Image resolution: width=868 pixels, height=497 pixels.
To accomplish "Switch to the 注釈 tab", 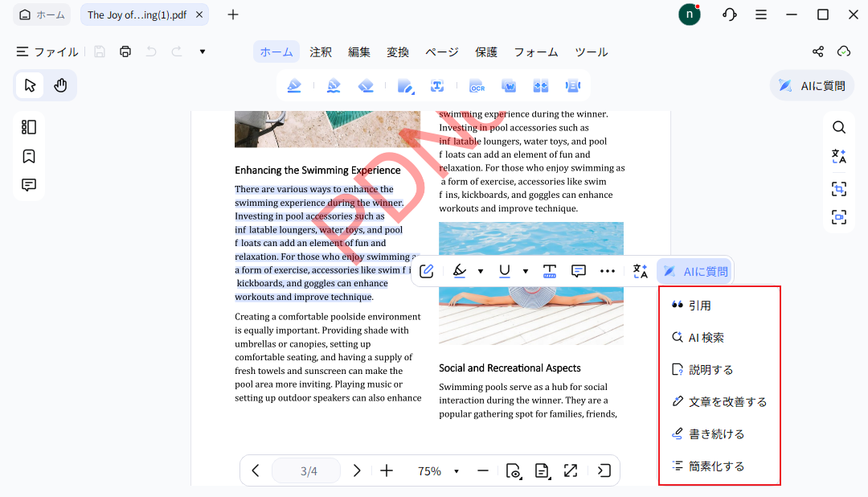I will [321, 51].
